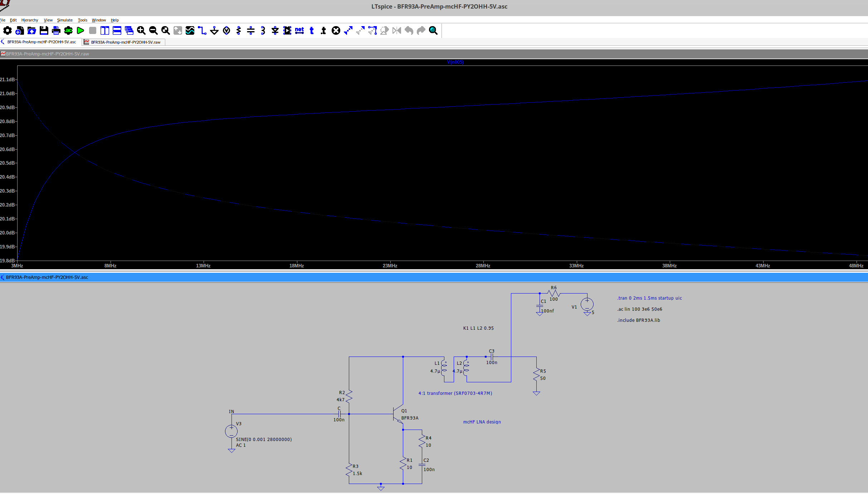The width and height of the screenshot is (868, 494).
Task: Switch to the BFR93A-PreAmp-mcHF-PY2OHH-5V.raw tab
Action: point(123,42)
